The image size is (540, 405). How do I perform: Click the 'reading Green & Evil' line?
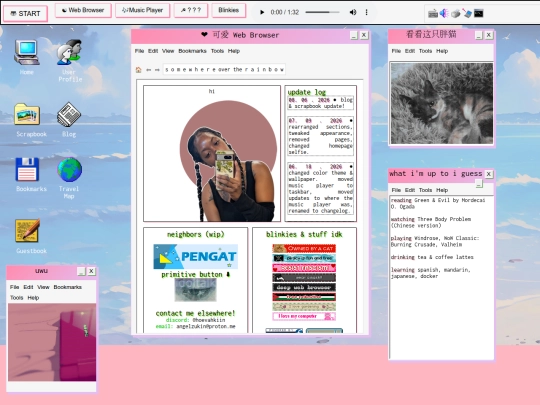click(438, 204)
